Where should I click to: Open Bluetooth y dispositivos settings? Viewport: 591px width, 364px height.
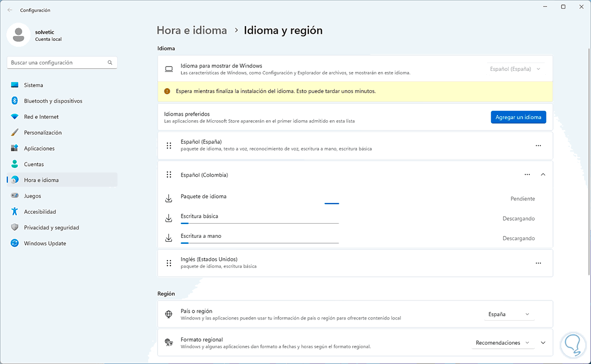click(53, 101)
